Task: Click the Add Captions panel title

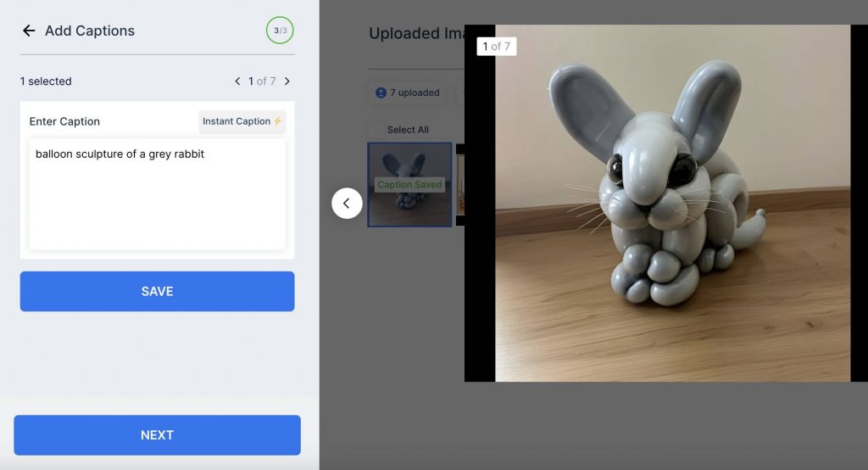Action: point(90,31)
